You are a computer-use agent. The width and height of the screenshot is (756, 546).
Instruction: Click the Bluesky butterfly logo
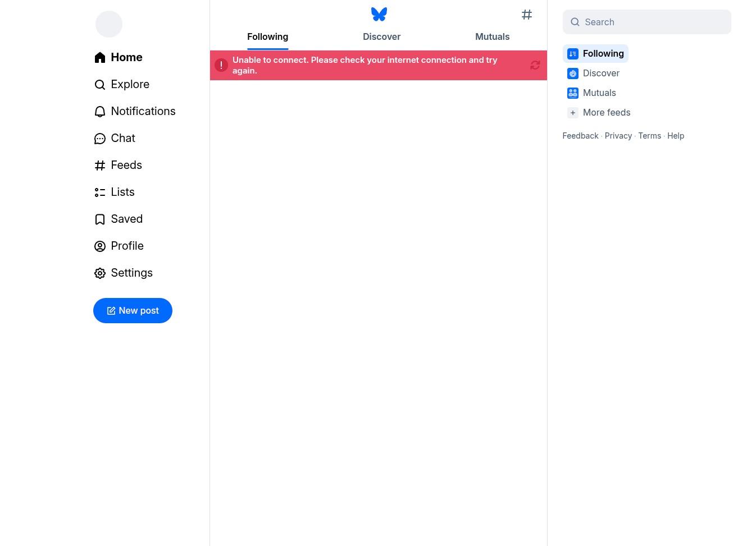point(379,14)
